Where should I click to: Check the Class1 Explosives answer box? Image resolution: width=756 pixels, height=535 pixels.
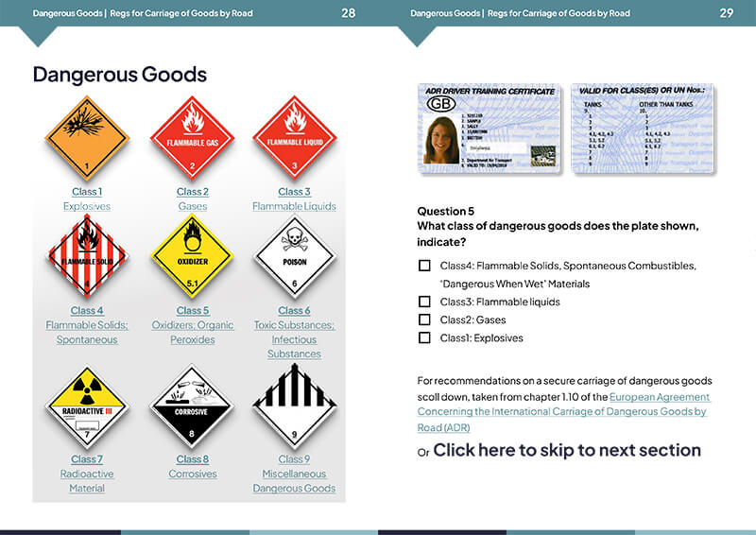(424, 337)
